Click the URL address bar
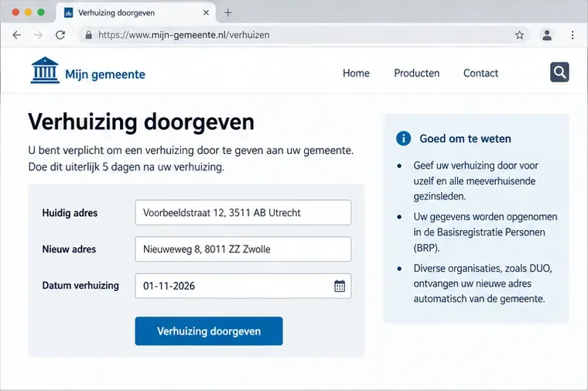This screenshot has width=588, height=391. 304,36
